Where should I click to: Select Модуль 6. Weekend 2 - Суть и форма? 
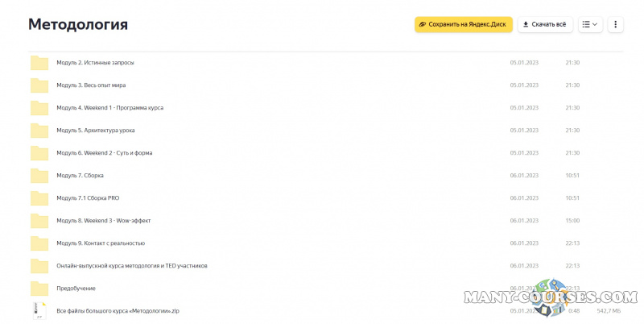pos(104,153)
